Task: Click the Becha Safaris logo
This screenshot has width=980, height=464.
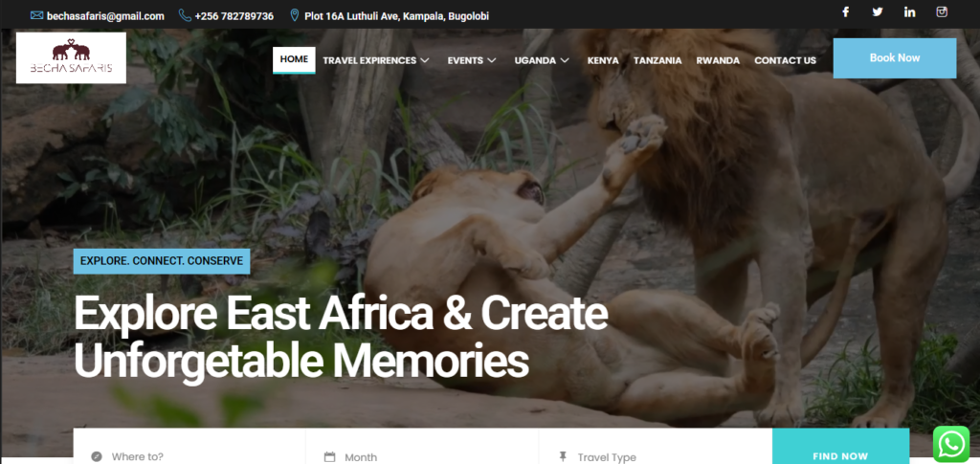Action: (x=71, y=58)
